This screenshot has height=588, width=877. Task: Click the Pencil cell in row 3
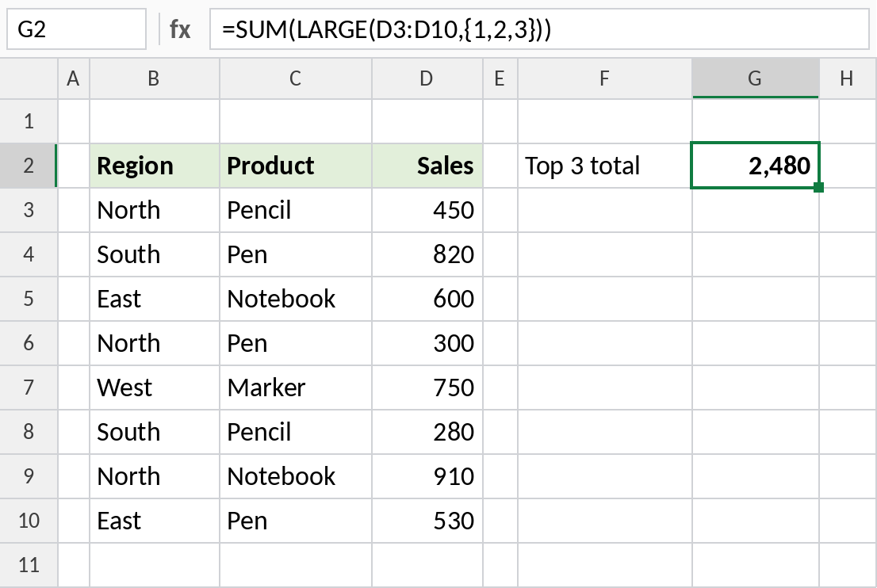296,210
